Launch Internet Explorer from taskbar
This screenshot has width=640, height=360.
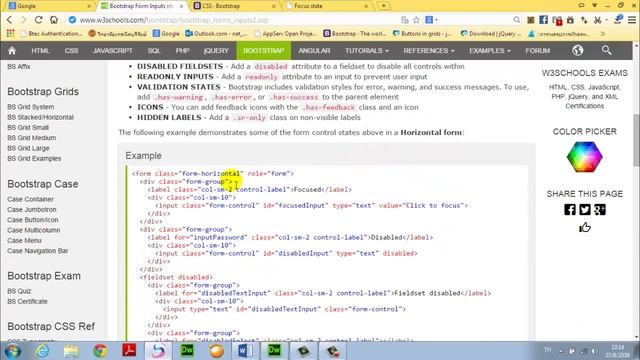click(x=42, y=351)
